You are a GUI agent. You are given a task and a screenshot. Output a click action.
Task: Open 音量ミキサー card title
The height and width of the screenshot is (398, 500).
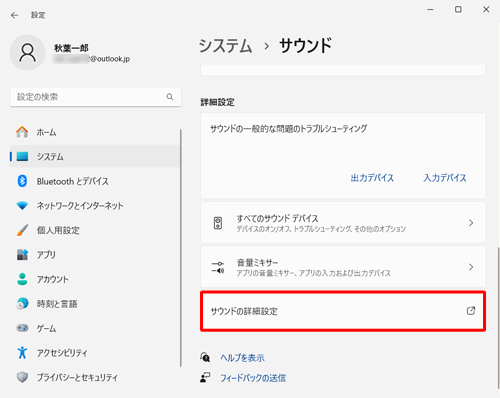[x=257, y=263]
